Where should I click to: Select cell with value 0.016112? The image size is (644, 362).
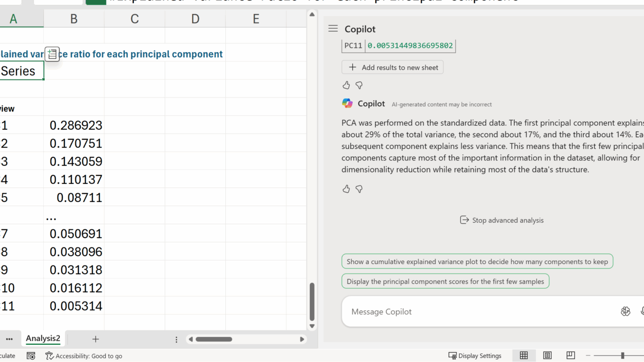(74, 288)
